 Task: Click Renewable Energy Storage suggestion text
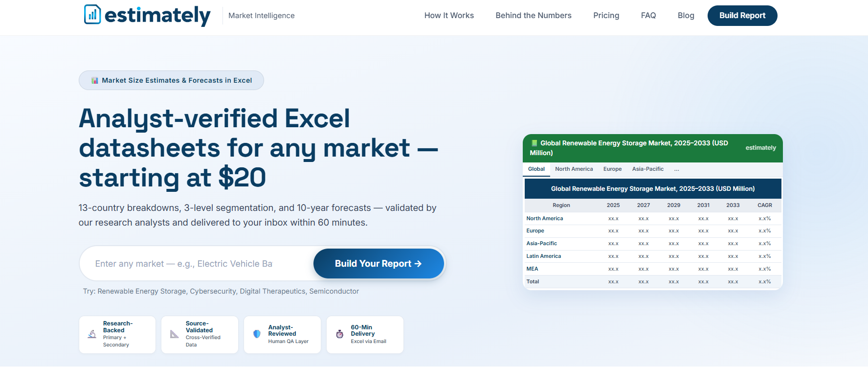[142, 292]
